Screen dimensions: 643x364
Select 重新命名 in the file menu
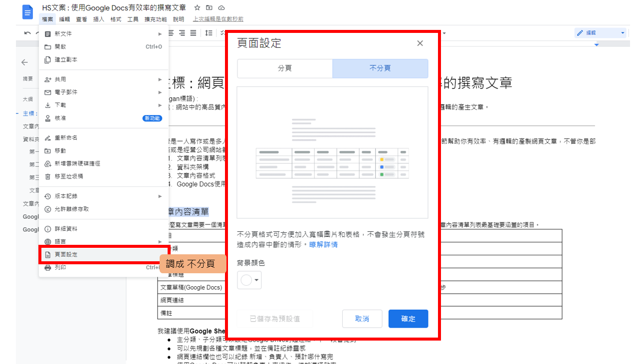[x=104, y=138]
